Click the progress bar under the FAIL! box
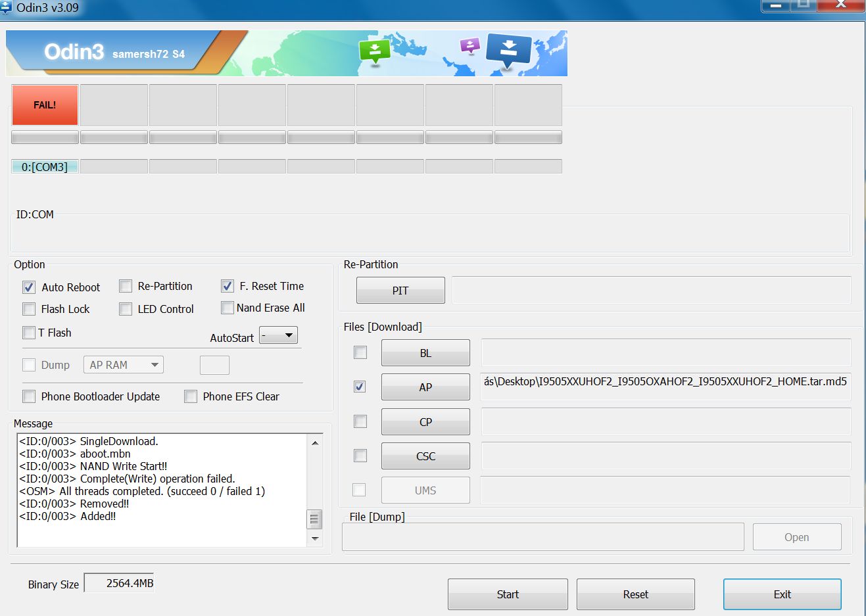This screenshot has height=616, width=866. 45,137
